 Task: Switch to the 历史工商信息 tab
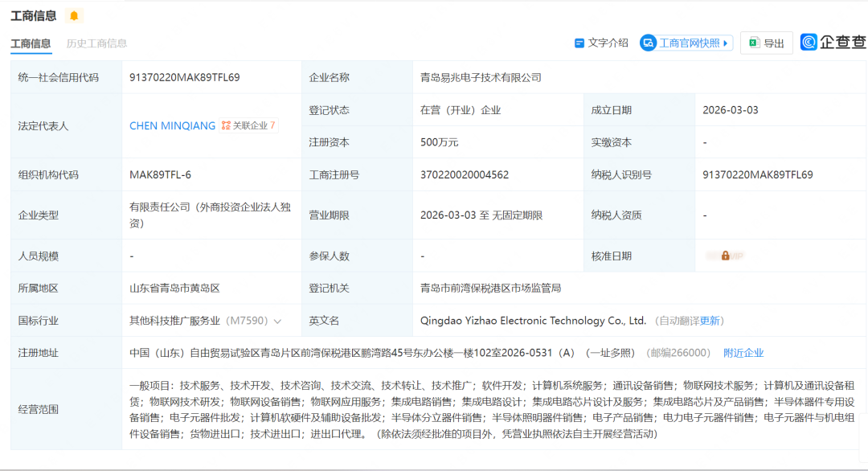pyautogui.click(x=97, y=43)
